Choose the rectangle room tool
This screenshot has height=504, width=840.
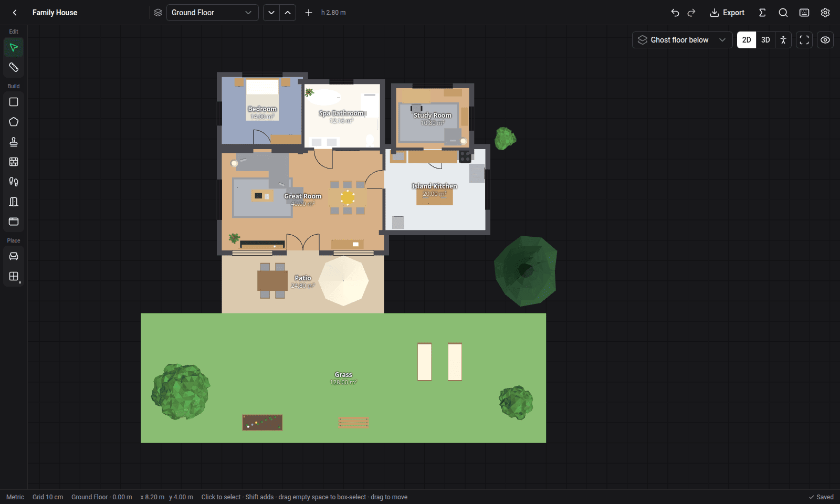(14, 102)
